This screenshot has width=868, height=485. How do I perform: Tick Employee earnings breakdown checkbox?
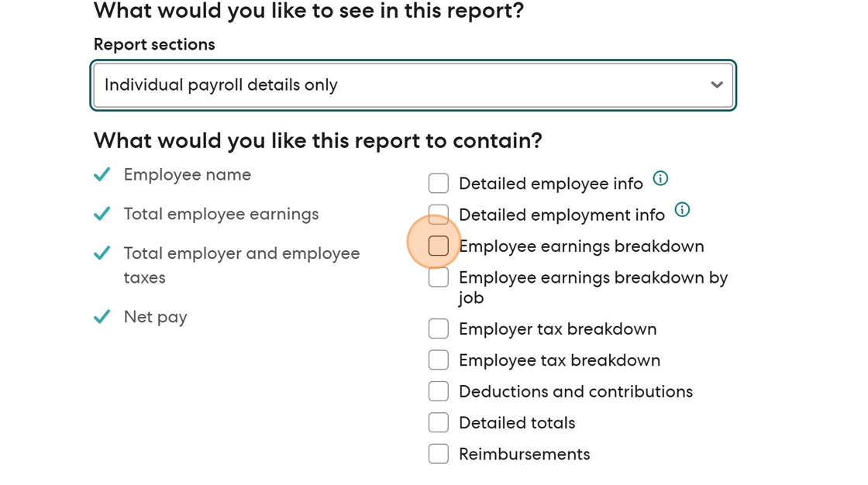(439, 246)
